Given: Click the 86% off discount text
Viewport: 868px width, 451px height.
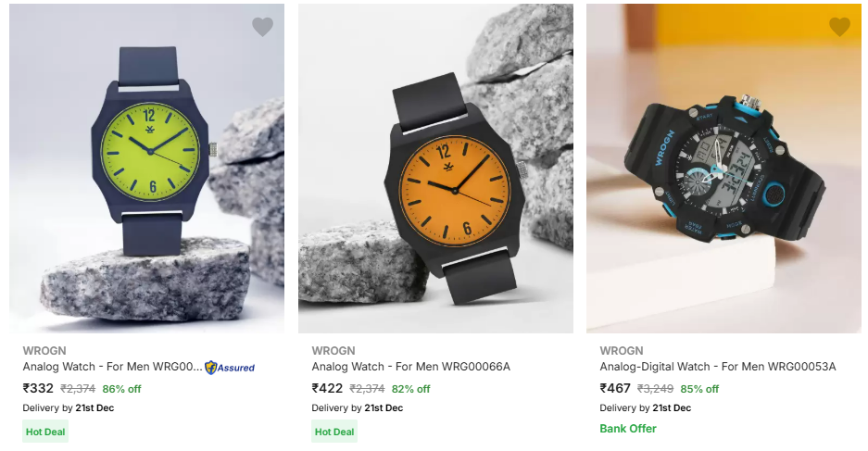Looking at the screenshot, I should pos(121,389).
